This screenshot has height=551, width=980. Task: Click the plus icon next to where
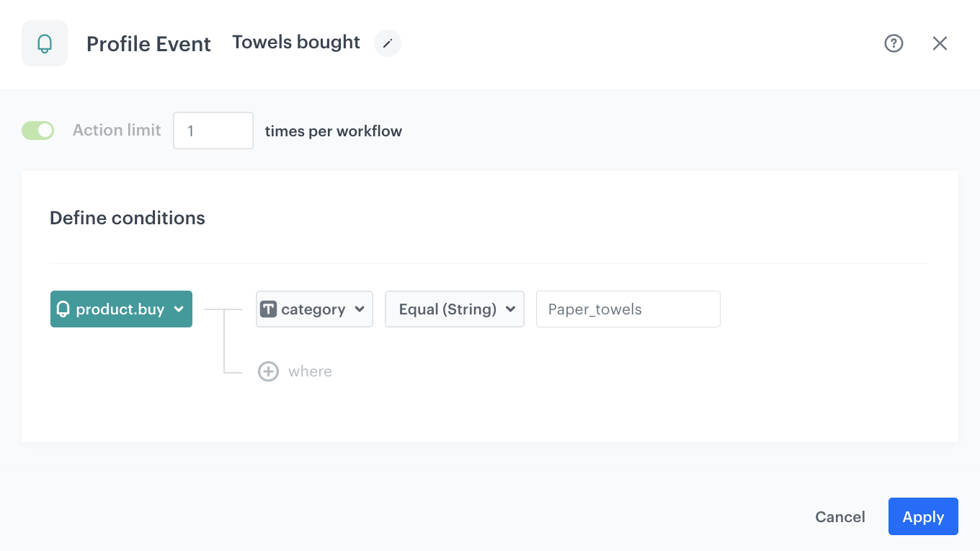(x=268, y=371)
